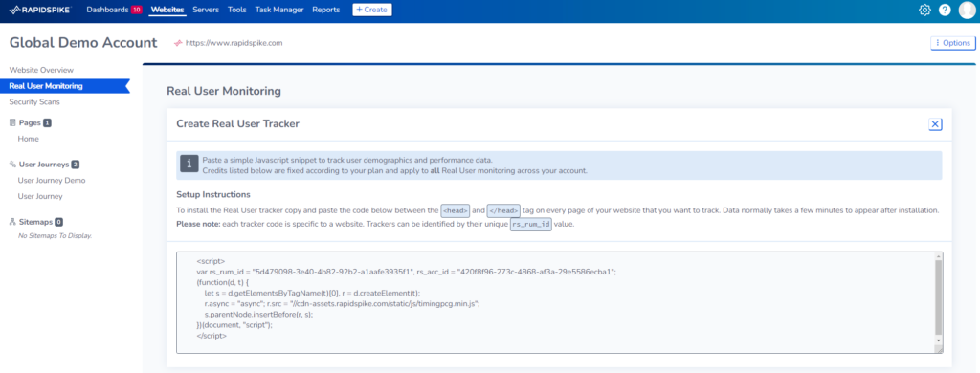Open the Dashboards menu
The height and width of the screenshot is (373, 980).
click(x=107, y=10)
